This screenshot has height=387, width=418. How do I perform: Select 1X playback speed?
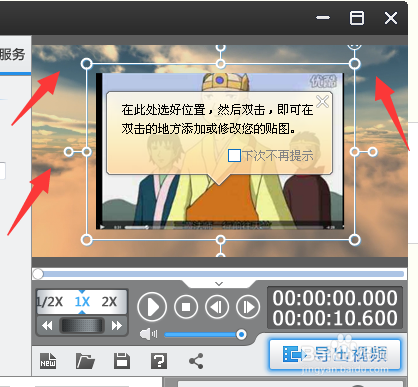pyautogui.click(x=82, y=302)
